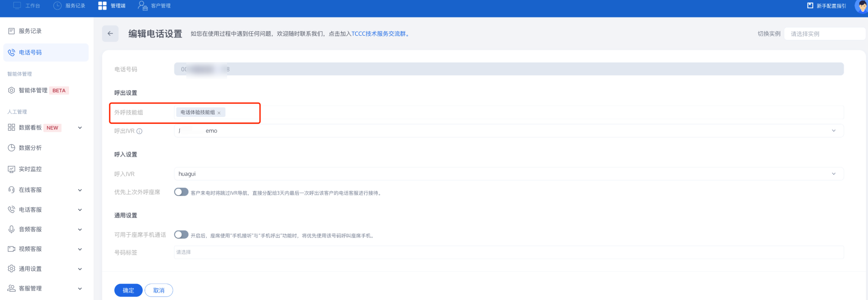Open 管理端 in top navigation
The image size is (868, 300).
tap(112, 6)
